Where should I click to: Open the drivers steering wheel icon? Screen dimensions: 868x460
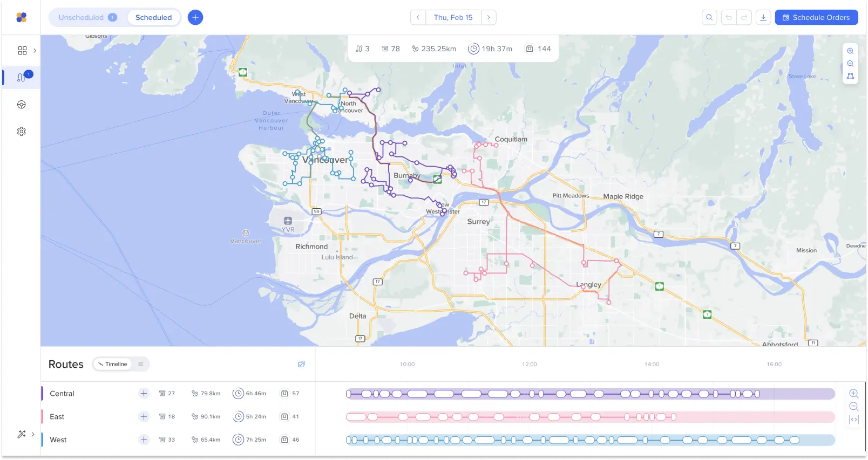(x=22, y=105)
